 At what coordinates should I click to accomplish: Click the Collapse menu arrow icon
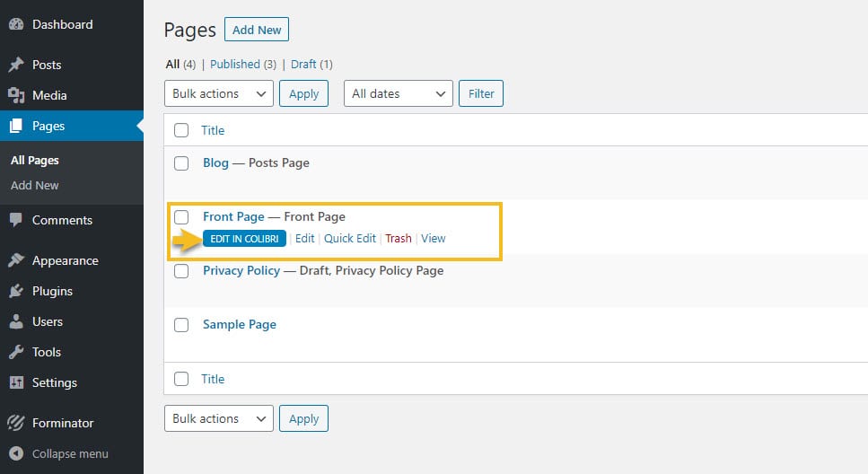click(x=17, y=453)
